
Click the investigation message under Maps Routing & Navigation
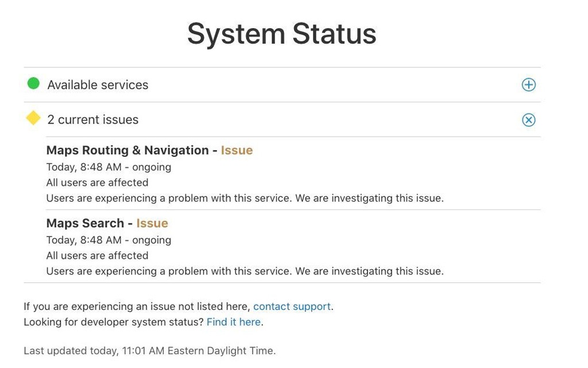(245, 198)
